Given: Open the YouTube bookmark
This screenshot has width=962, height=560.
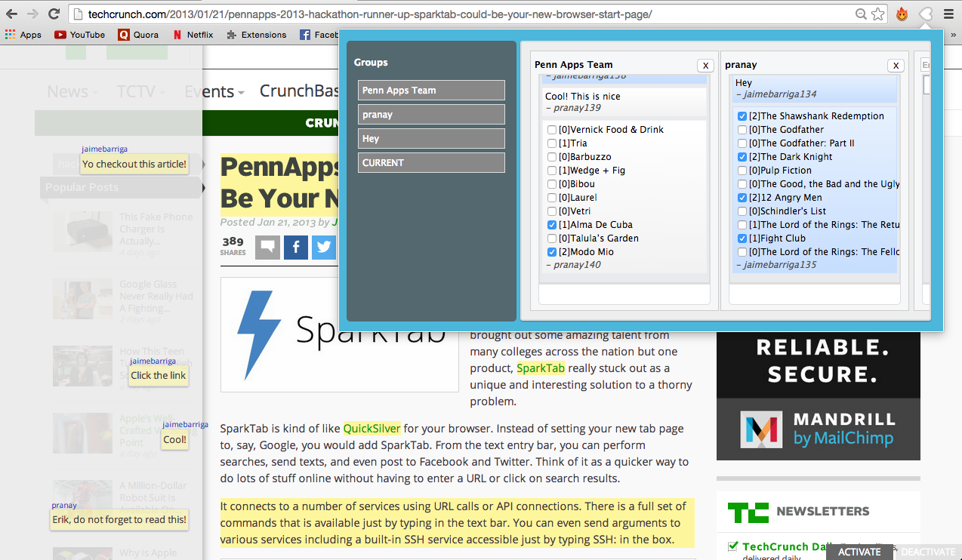Looking at the screenshot, I should pyautogui.click(x=79, y=35).
